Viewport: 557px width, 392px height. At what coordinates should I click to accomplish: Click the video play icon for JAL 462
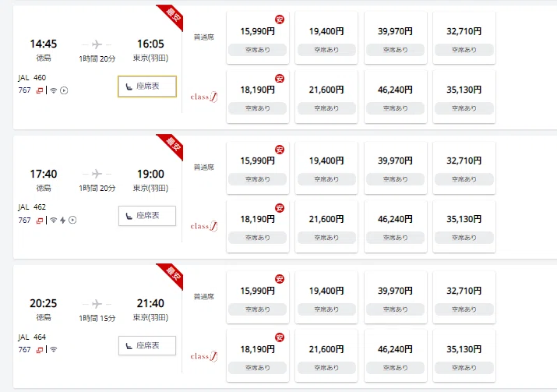73,220
